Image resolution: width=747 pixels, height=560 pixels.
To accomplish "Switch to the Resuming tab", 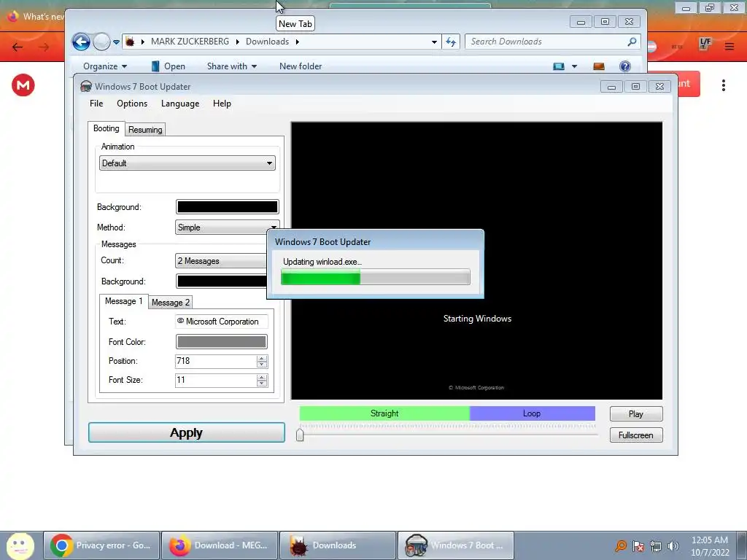I will point(145,130).
